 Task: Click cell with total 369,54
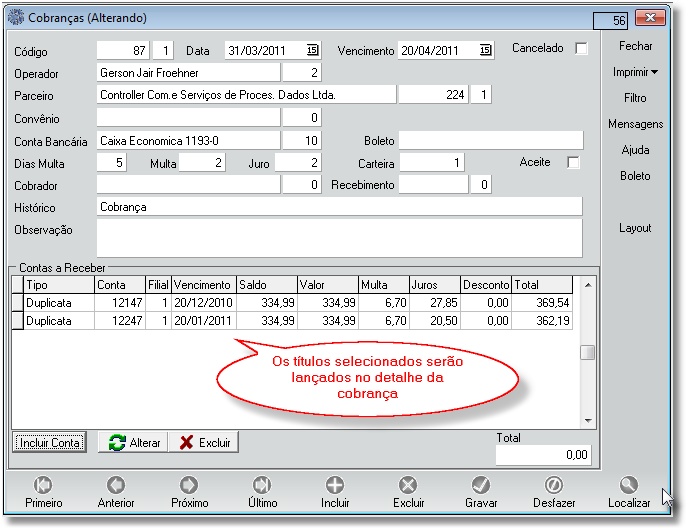pos(542,303)
